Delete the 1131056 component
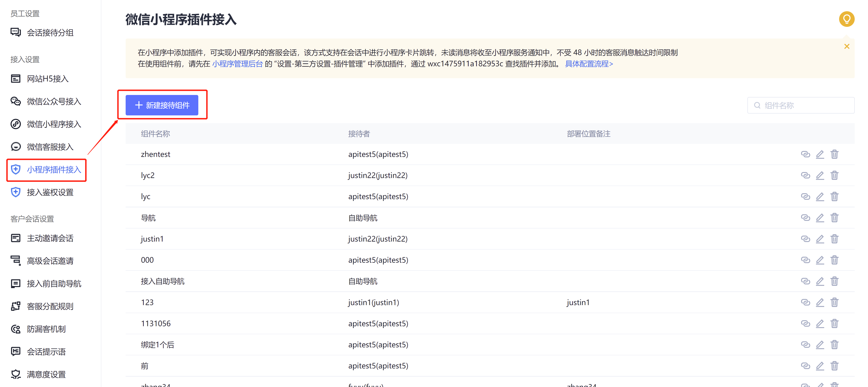The image size is (868, 387). [834, 324]
